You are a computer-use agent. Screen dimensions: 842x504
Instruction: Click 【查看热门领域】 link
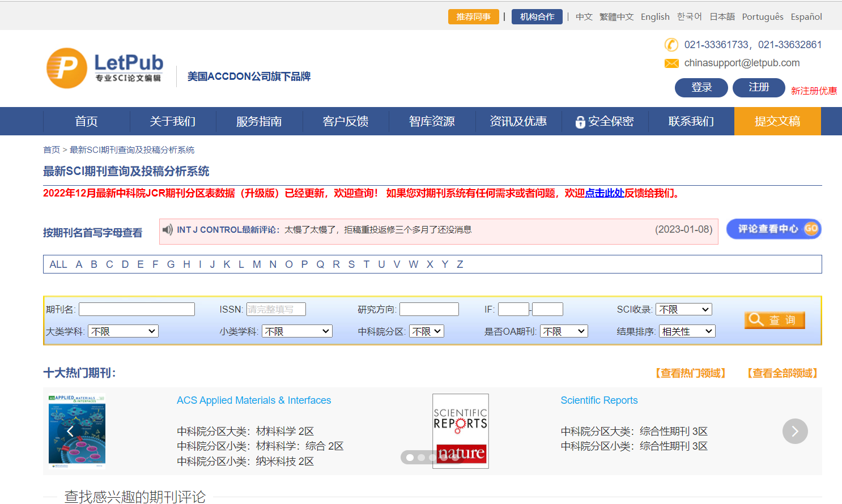(691, 373)
